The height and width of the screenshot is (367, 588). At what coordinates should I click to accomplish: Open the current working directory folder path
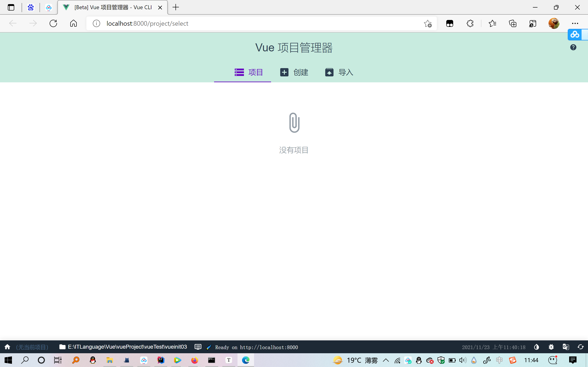[123, 347]
